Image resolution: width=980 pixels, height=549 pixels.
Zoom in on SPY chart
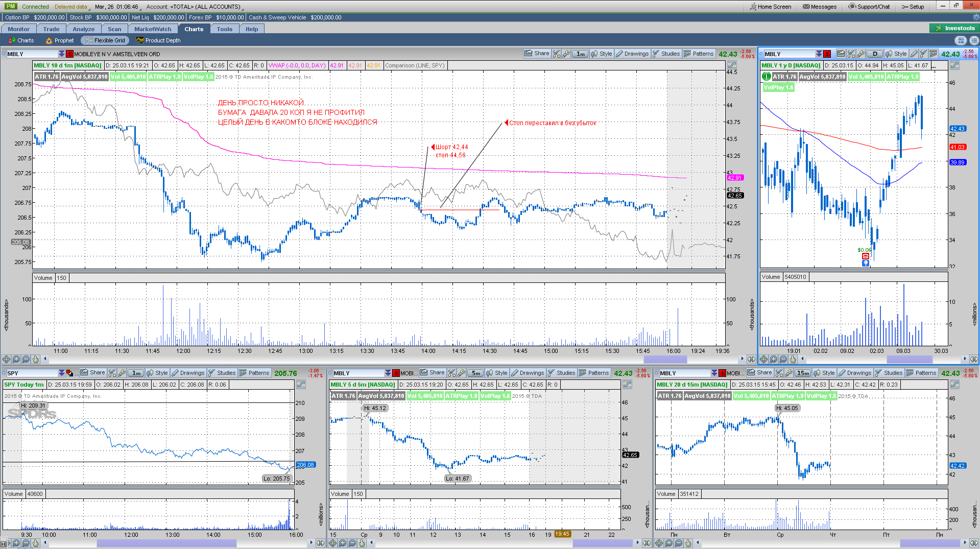pyautogui.click(x=16, y=543)
